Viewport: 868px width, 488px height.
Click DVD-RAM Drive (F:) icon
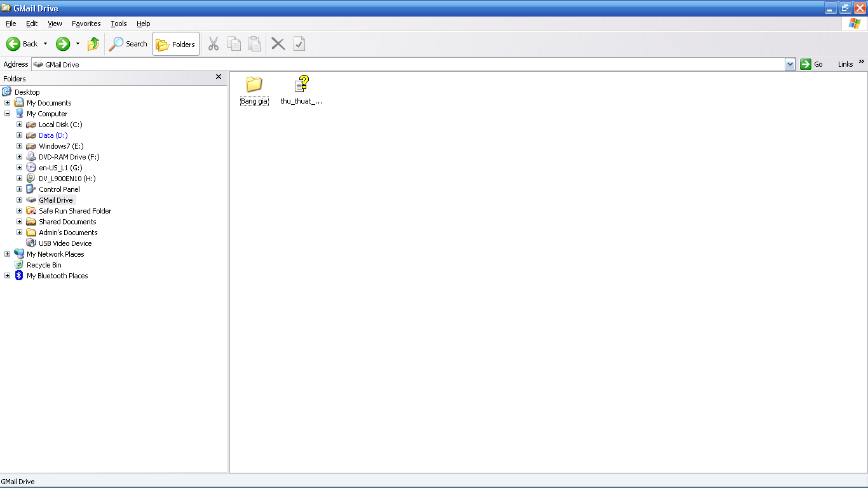click(31, 157)
